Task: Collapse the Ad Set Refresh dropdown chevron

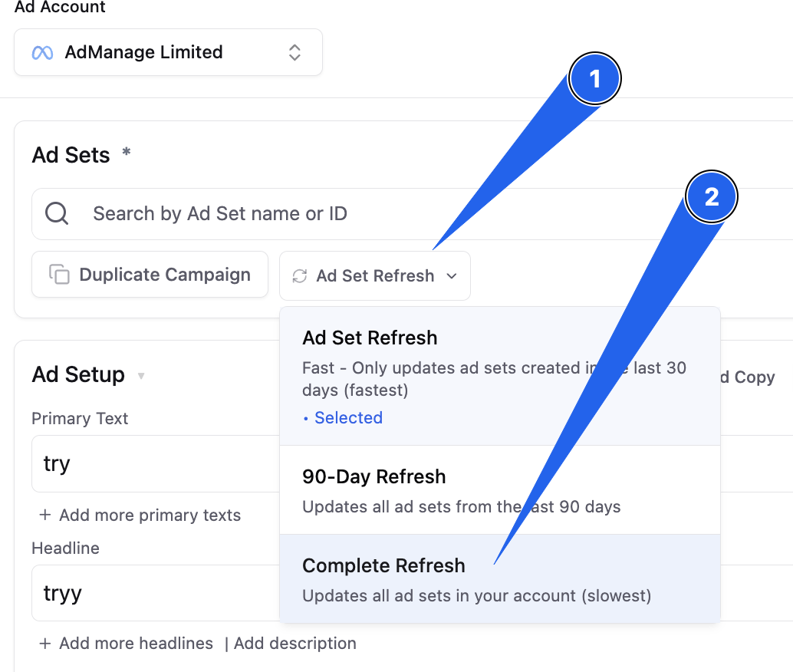Action: coord(452,276)
